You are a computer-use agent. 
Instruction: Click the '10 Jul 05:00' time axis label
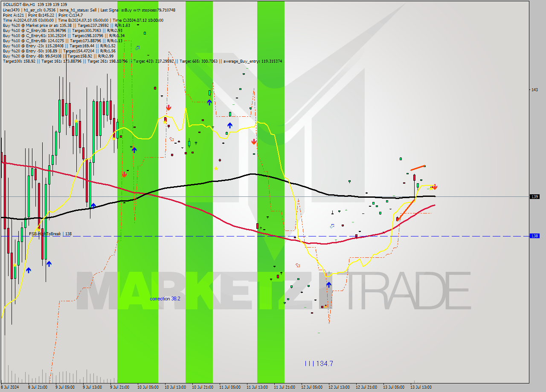(x=148, y=387)
